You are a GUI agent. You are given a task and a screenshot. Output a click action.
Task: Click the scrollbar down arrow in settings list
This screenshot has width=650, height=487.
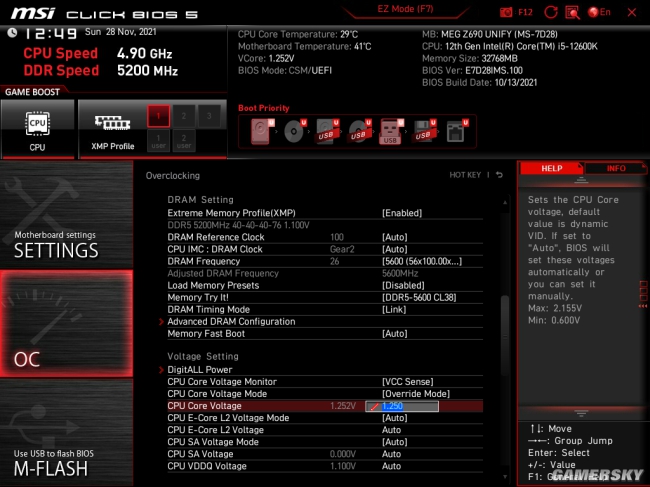tap(504, 477)
